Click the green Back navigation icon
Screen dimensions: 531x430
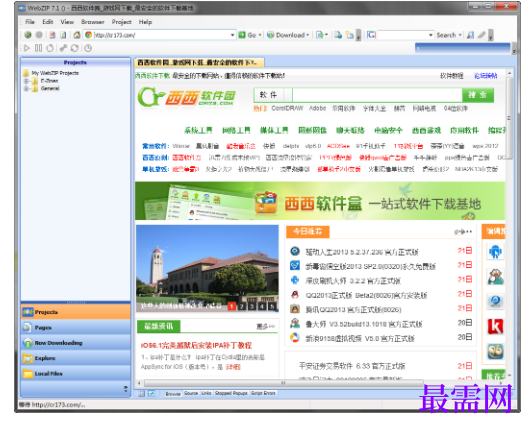[x=28, y=35]
